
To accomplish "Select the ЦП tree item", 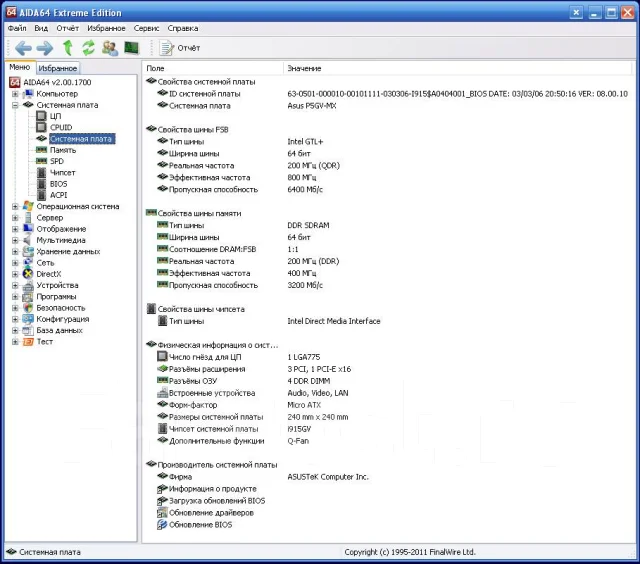I will (x=56, y=116).
